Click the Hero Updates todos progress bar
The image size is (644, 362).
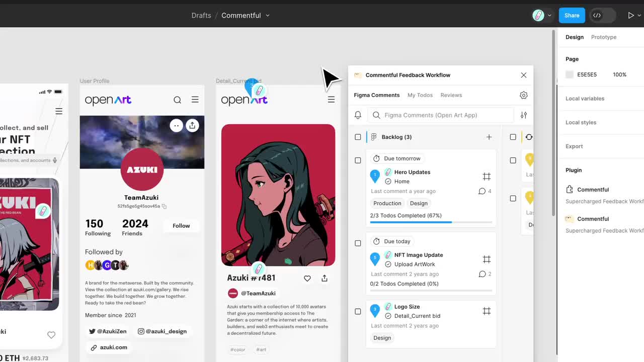(431, 222)
